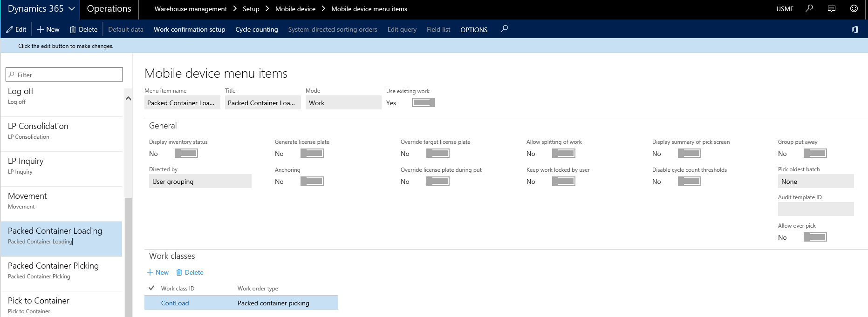This screenshot has height=317, width=868.
Task: Toggle the Use existing work switch
Action: (x=423, y=102)
